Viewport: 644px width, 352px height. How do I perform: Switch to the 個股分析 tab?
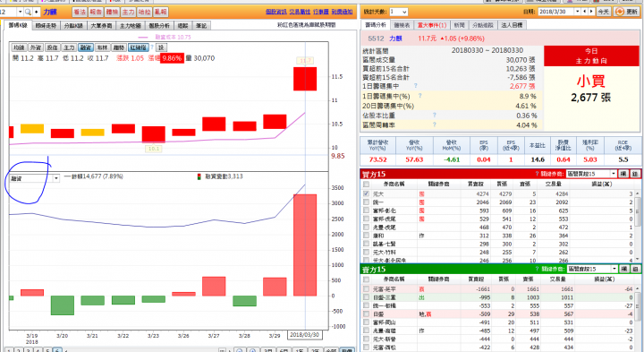pos(159,25)
